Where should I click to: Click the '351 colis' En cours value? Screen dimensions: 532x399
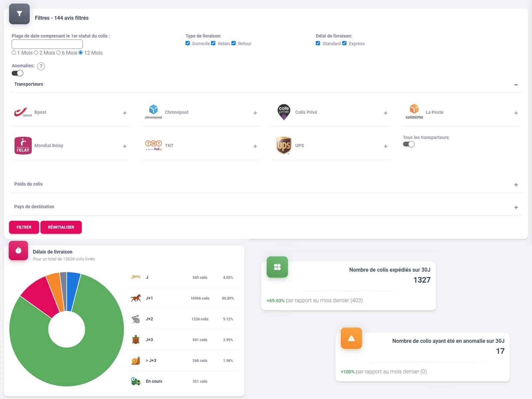point(200,381)
